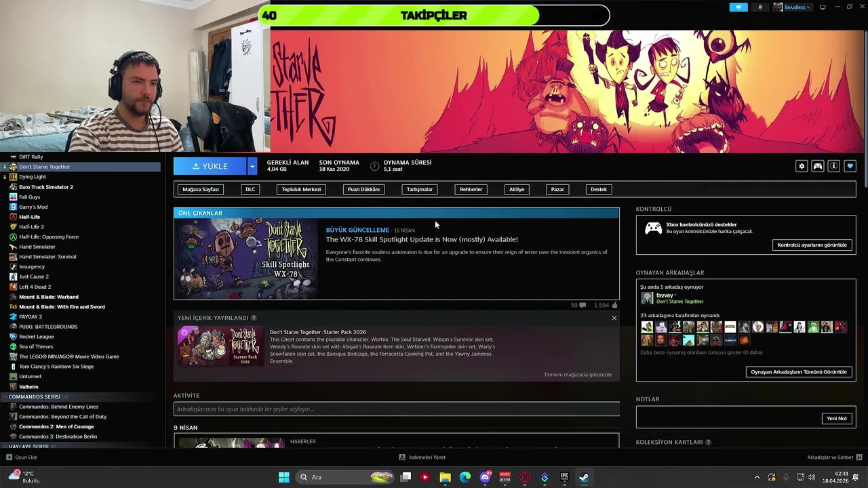Click Left 4 Dead 2 game icon in library
This screenshot has width=868, height=488.
[13, 287]
